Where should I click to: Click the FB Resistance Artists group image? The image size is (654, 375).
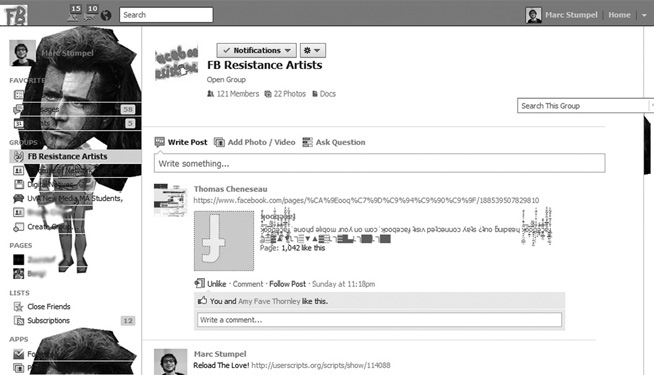[176, 63]
